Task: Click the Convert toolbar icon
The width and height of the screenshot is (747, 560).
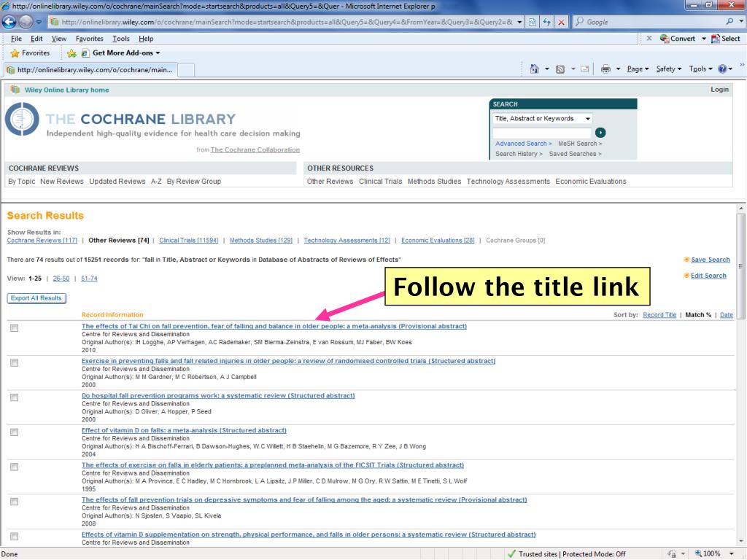Action: click(x=664, y=39)
